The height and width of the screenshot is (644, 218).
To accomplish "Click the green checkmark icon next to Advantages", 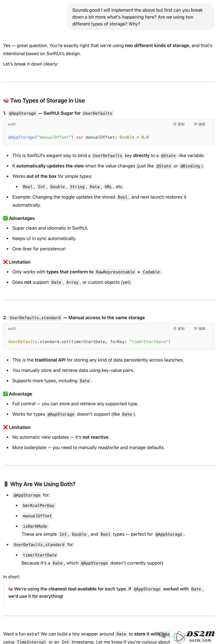I will coord(5,218).
